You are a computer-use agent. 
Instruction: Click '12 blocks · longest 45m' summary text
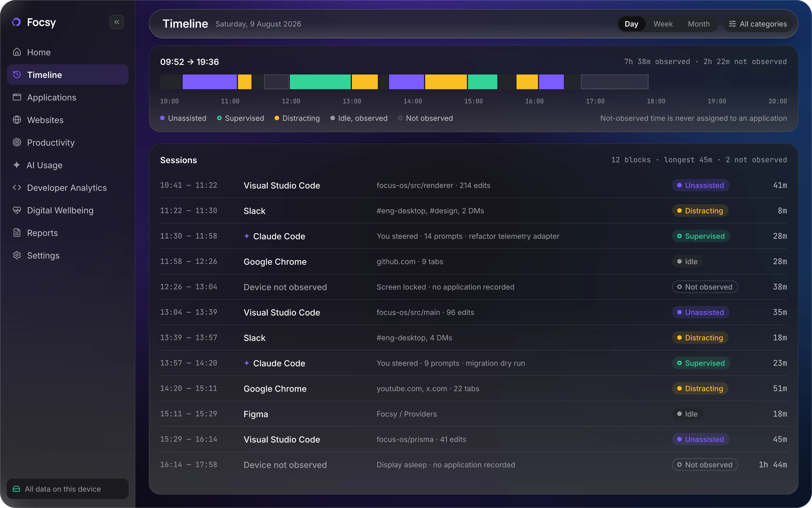[x=662, y=160]
